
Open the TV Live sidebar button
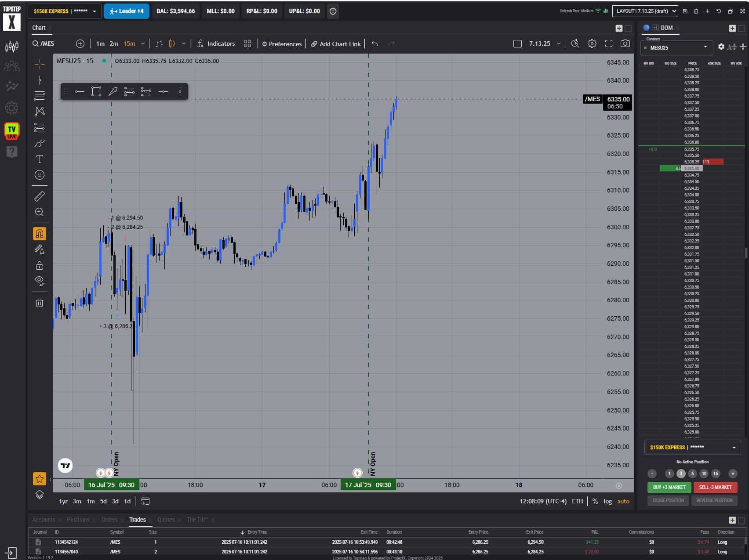click(x=12, y=131)
